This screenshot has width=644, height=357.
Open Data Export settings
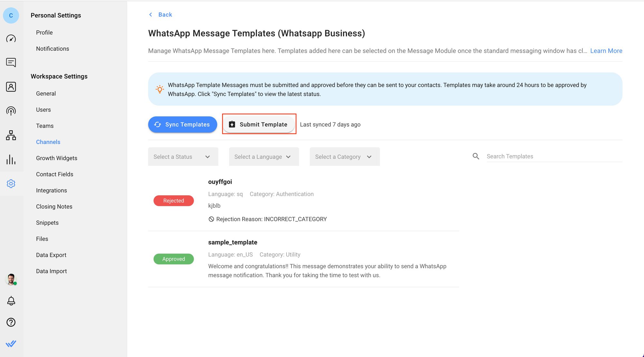coord(51,255)
